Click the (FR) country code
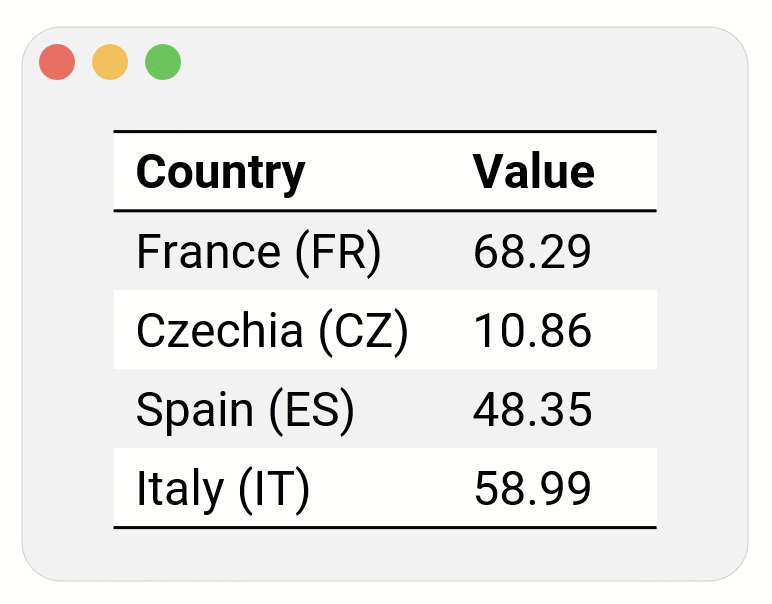This screenshot has height=604, width=772. (339, 252)
